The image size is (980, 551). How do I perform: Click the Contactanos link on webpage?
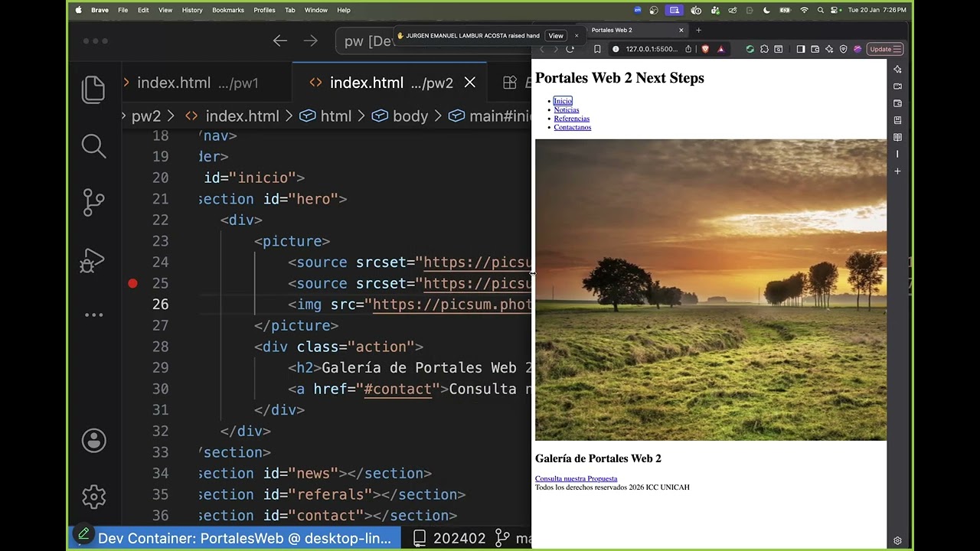coord(573,128)
